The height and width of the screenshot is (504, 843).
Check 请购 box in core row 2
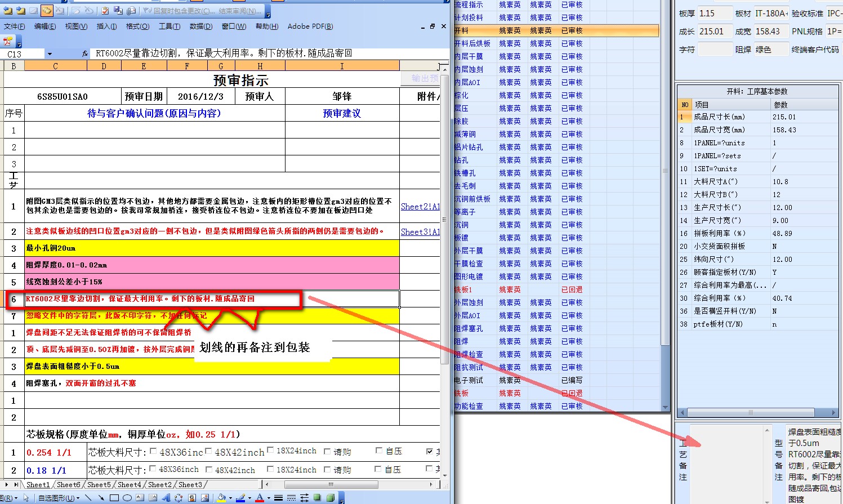[327, 469]
